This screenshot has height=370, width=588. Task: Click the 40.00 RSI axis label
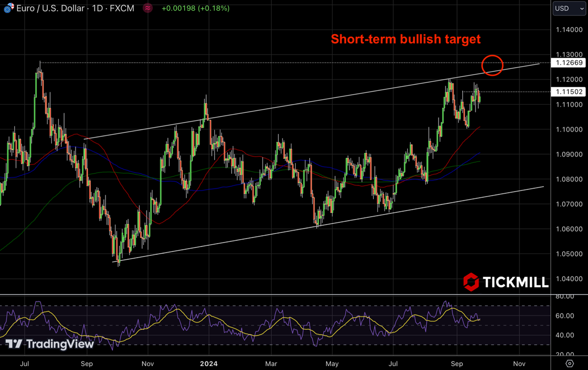565,335
